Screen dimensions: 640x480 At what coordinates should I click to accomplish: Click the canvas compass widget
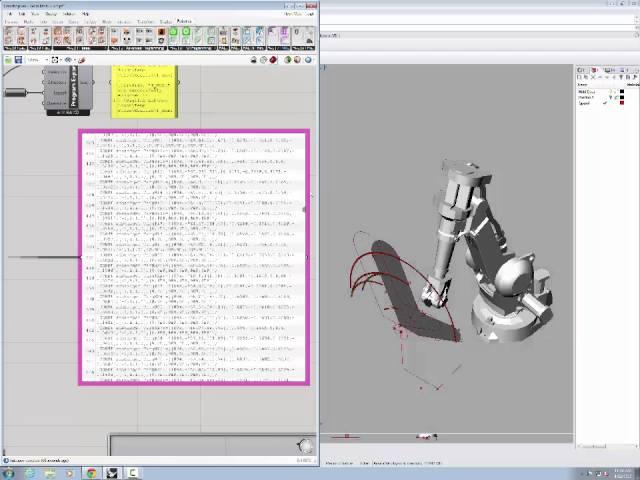tap(305, 446)
